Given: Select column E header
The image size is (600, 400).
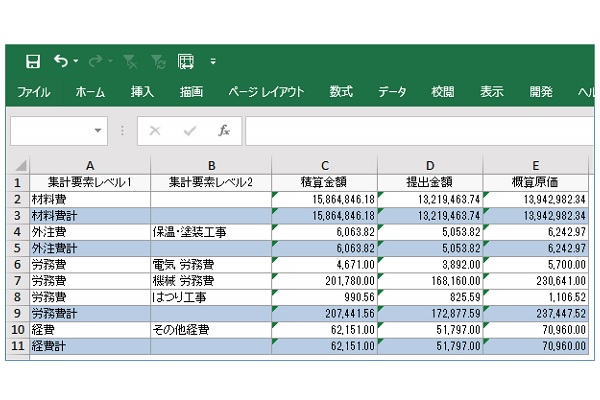Looking at the screenshot, I should coord(536,166).
